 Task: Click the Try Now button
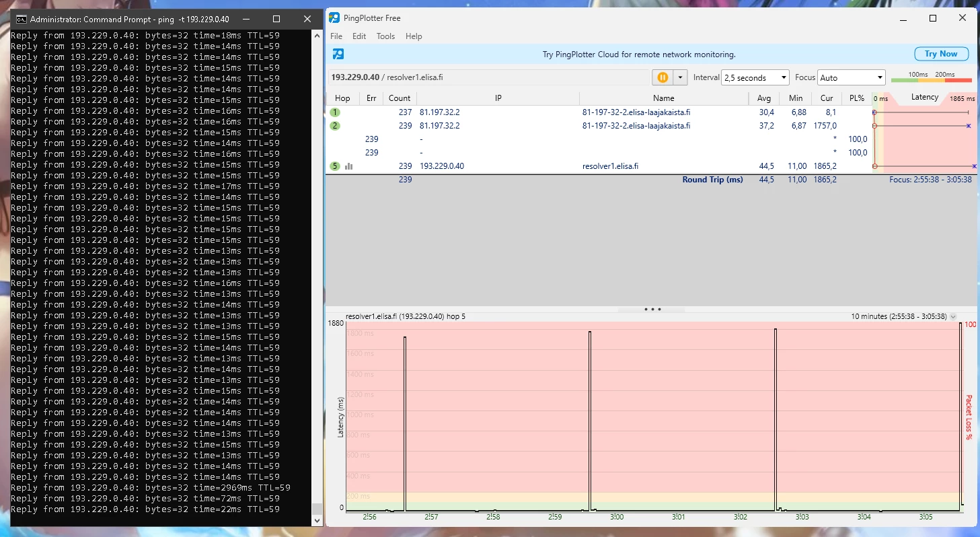tap(941, 54)
